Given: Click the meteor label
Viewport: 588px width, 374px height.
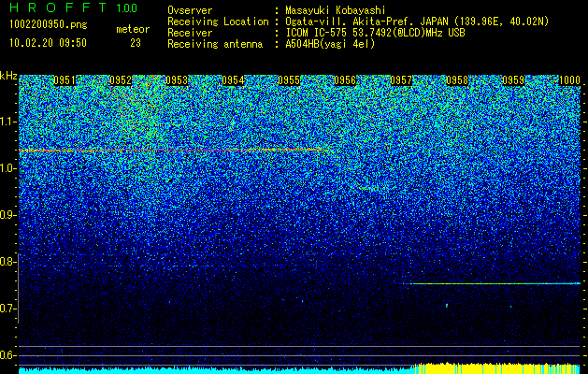Looking at the screenshot, I should (x=133, y=29).
